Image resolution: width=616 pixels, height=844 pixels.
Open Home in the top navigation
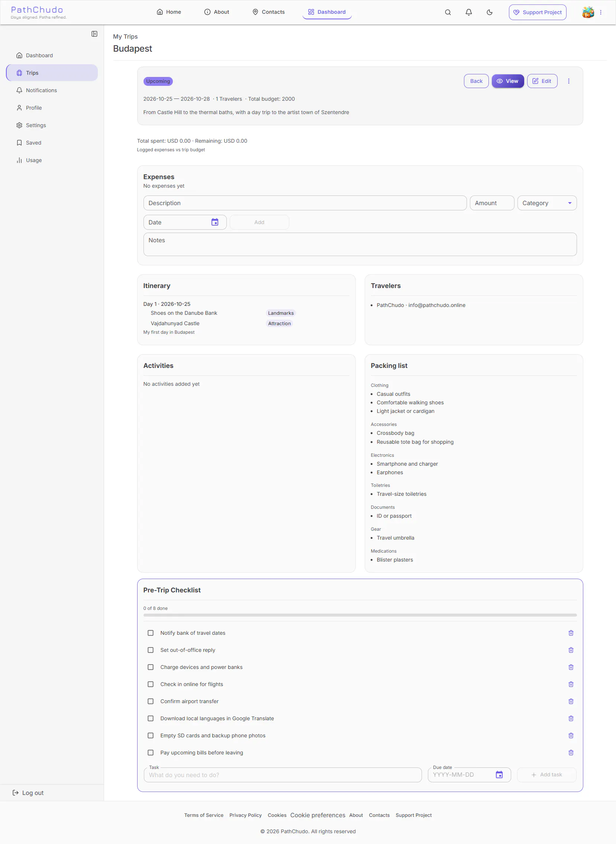click(x=169, y=12)
